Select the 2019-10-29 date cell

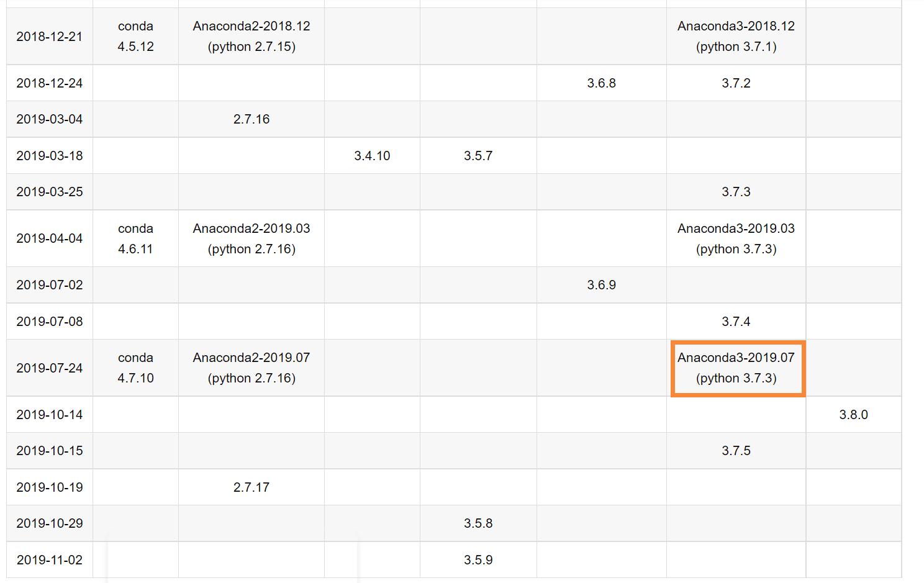pos(50,523)
